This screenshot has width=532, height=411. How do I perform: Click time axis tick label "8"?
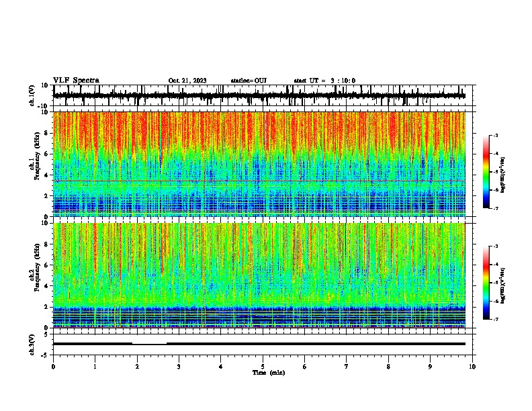pyautogui.click(x=388, y=367)
